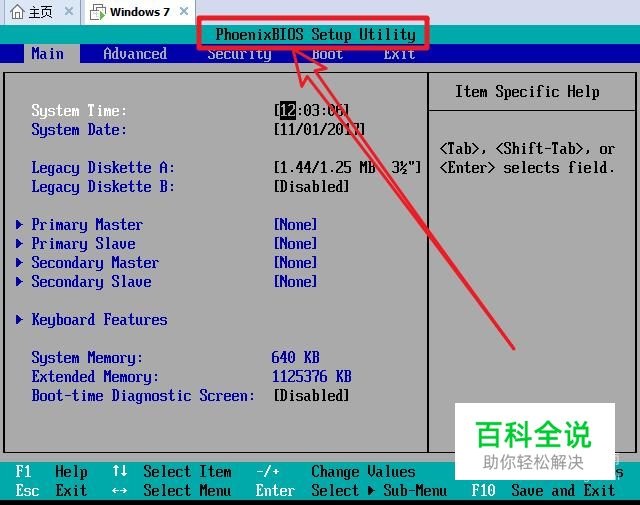Click the Esc Exit hint
Image resolution: width=640 pixels, height=505 pixels.
click(51, 490)
